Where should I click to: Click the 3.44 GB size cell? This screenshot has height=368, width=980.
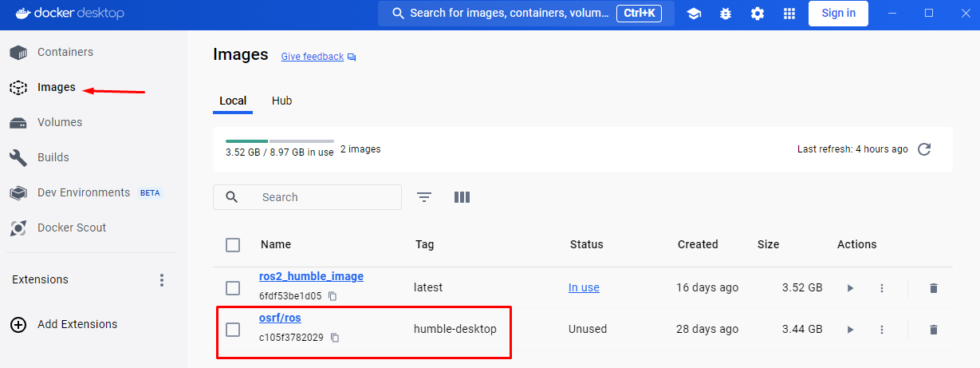point(801,329)
